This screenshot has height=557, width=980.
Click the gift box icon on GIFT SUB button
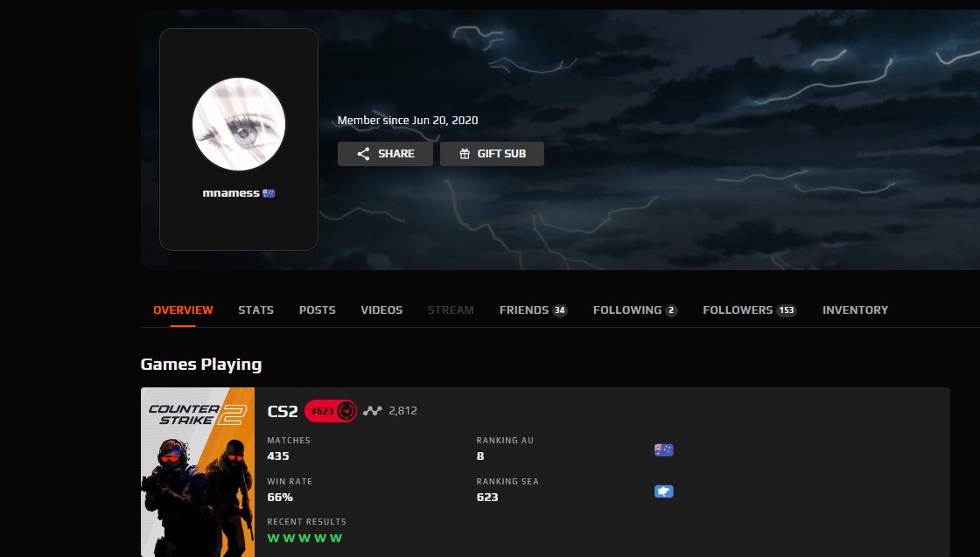click(x=466, y=153)
